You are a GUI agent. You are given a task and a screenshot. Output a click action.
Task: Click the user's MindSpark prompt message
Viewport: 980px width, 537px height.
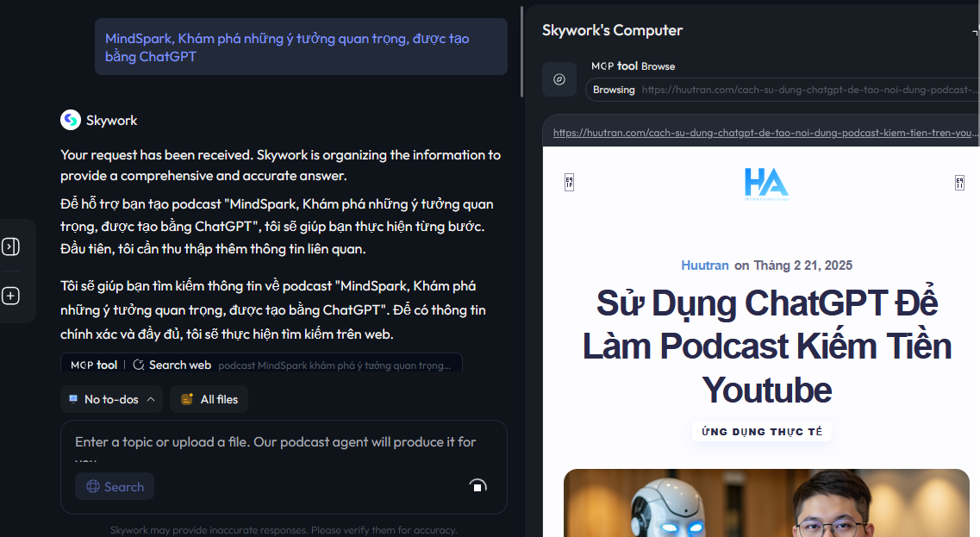pos(302,47)
